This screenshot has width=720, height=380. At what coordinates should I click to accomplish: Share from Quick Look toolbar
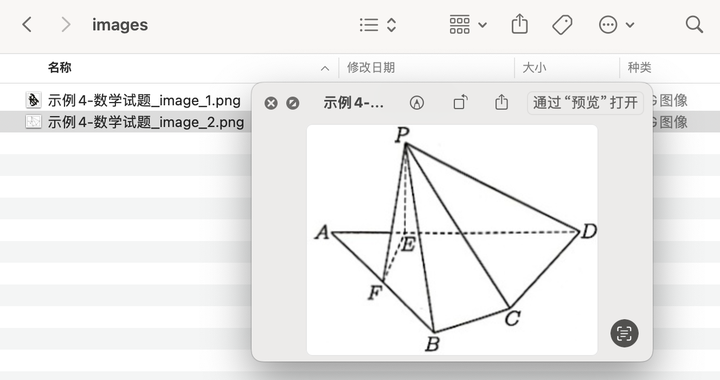pos(501,102)
